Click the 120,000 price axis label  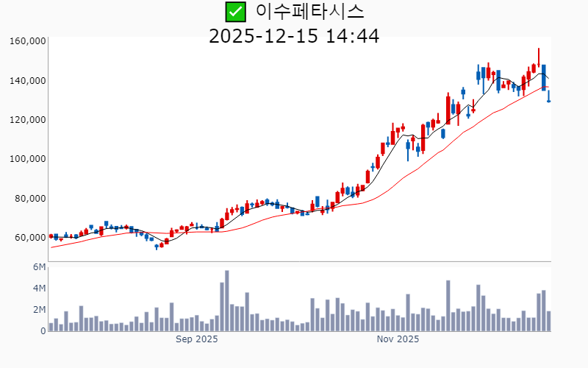pyautogui.click(x=27, y=119)
